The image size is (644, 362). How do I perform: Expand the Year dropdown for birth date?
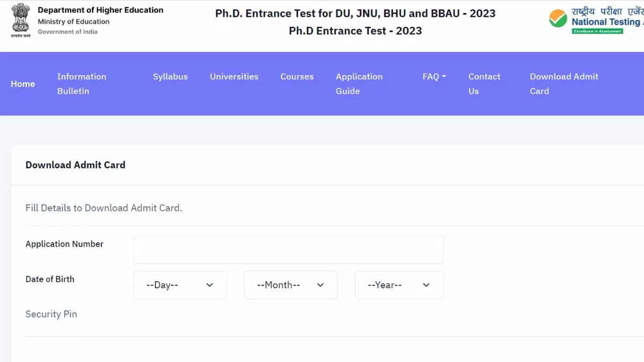(x=399, y=285)
